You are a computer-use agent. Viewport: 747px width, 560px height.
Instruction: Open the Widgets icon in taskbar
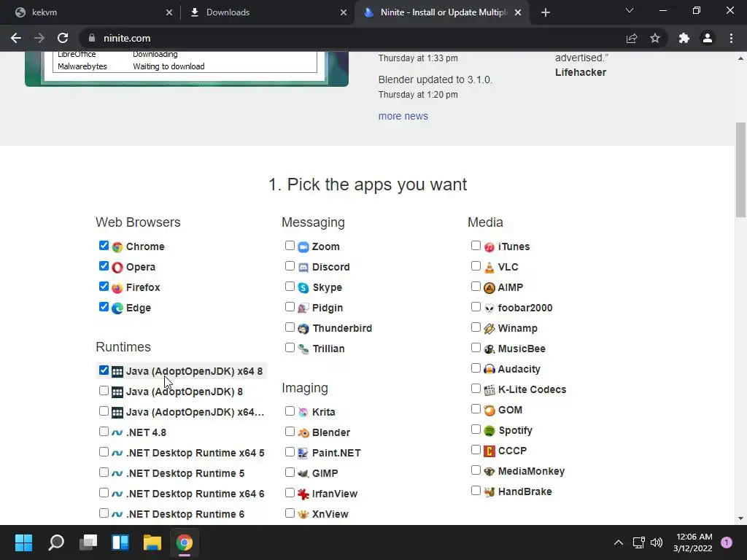pos(120,542)
